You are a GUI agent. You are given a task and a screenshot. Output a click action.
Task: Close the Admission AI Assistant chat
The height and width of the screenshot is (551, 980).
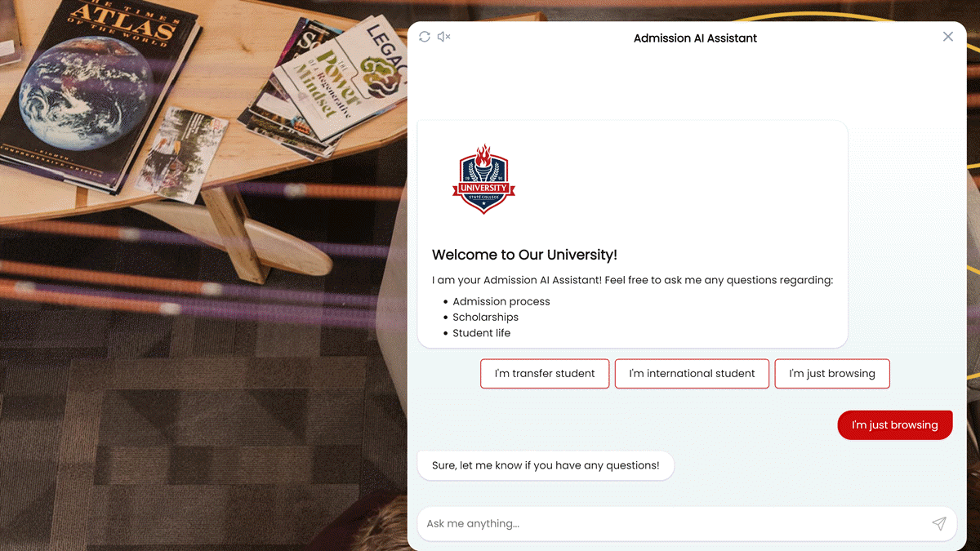947,37
